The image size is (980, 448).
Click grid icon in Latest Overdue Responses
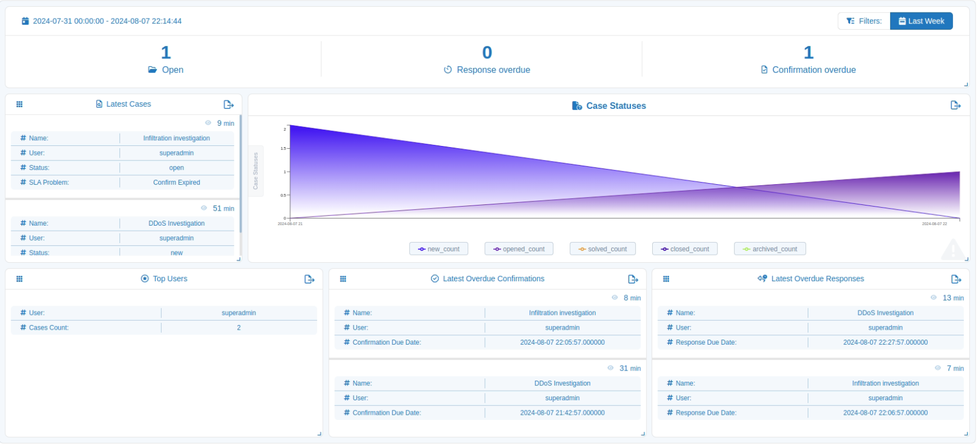pyautogui.click(x=666, y=280)
